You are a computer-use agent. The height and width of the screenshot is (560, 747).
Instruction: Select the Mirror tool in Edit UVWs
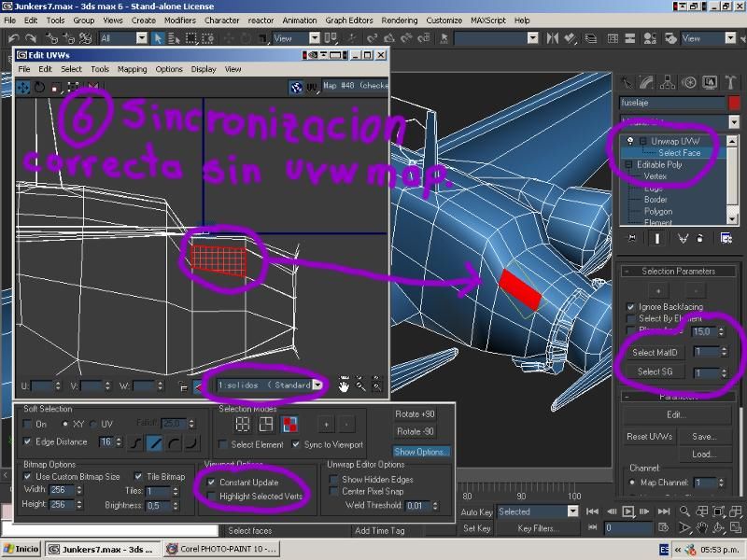point(92,87)
